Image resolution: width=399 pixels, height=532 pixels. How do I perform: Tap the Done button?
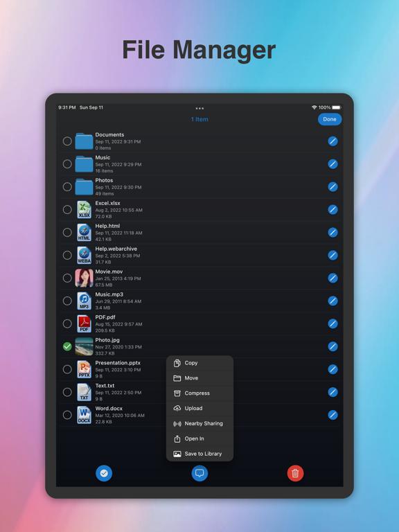[330, 119]
